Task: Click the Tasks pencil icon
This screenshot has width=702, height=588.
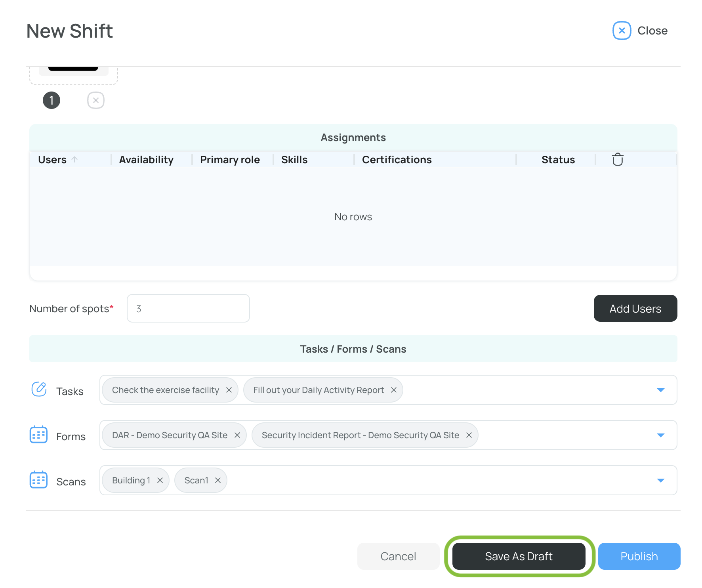Action: (x=39, y=389)
